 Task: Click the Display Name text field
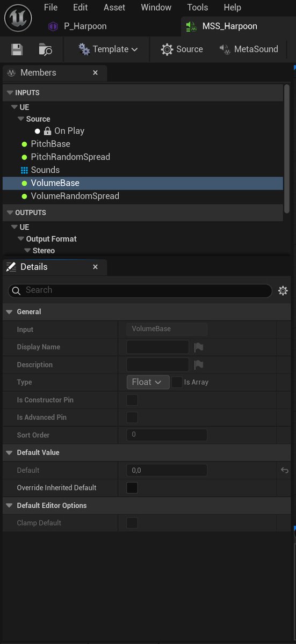click(x=158, y=347)
